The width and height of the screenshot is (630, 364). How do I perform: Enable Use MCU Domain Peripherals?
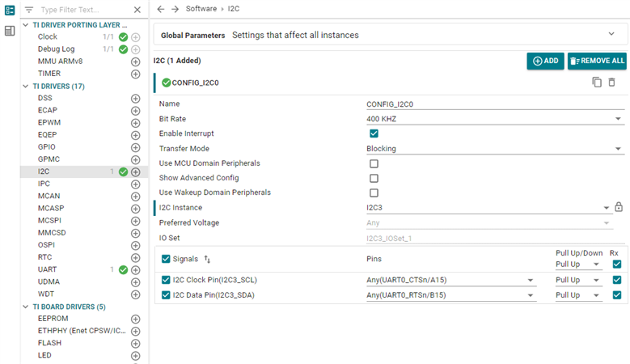[x=374, y=163]
